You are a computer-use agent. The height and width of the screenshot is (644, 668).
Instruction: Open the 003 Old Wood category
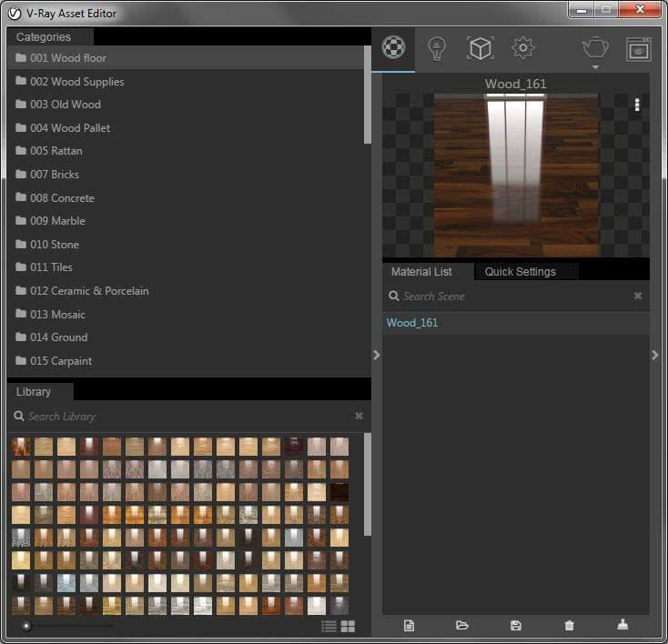(186, 105)
